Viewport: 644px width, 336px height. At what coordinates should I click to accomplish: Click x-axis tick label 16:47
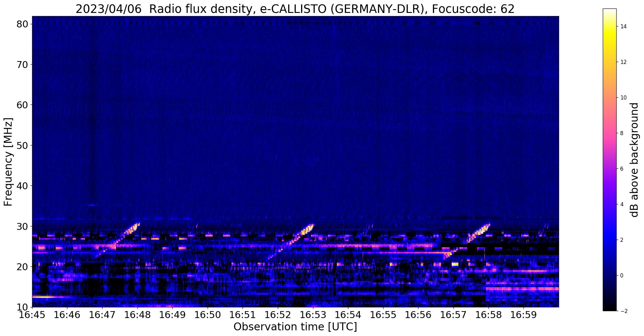pos(102,315)
